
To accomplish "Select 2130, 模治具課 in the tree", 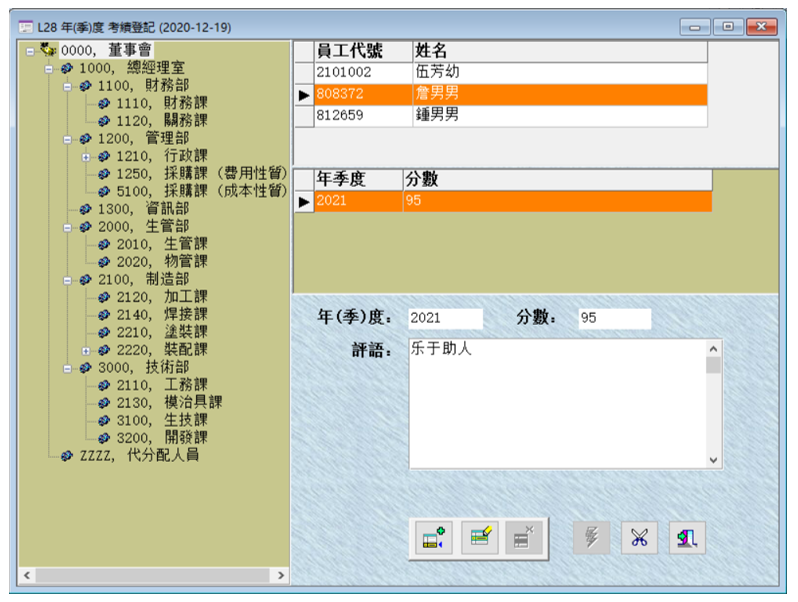I will click(x=169, y=403).
